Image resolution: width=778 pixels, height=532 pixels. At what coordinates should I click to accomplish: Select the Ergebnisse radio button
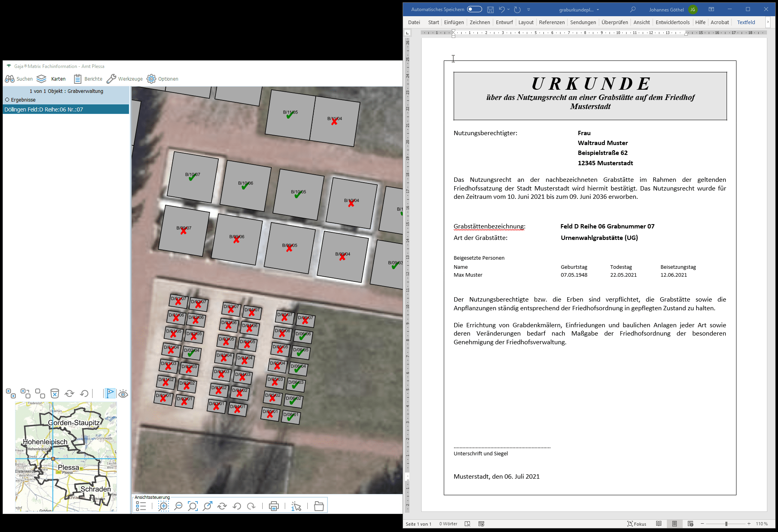[7, 100]
